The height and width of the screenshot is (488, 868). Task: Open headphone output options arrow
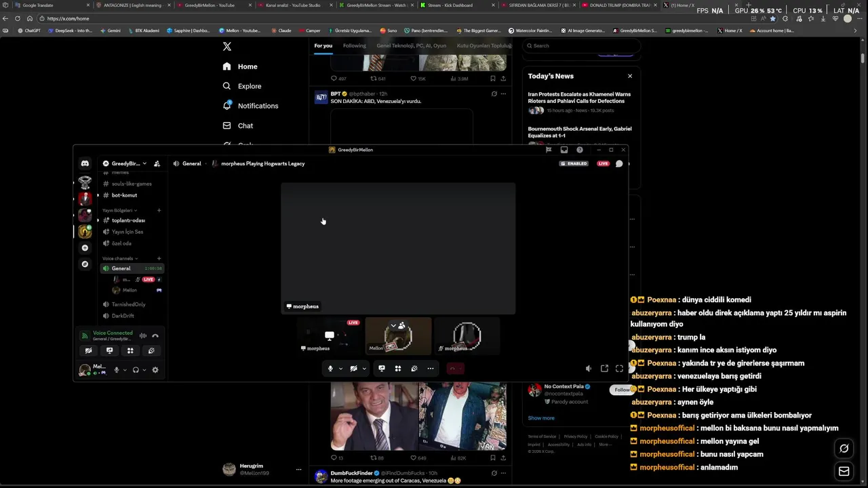144,370
